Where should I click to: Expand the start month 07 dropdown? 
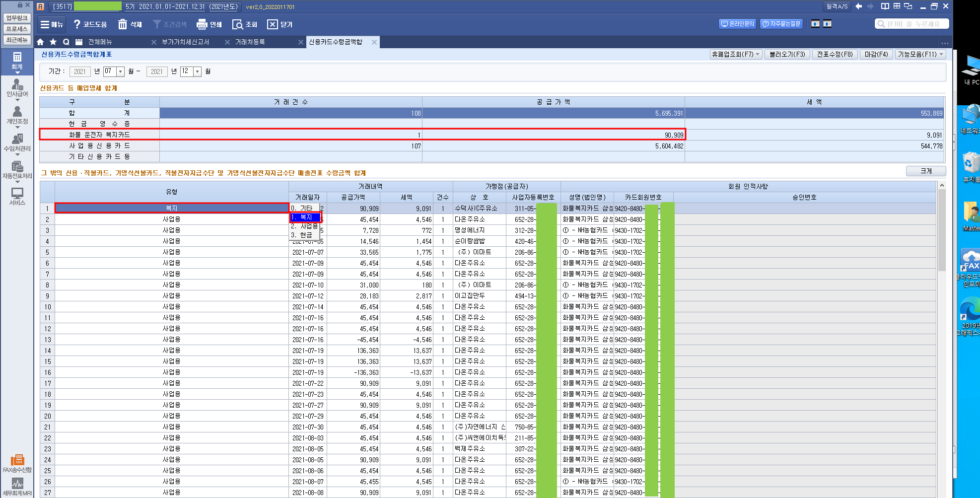click(120, 71)
